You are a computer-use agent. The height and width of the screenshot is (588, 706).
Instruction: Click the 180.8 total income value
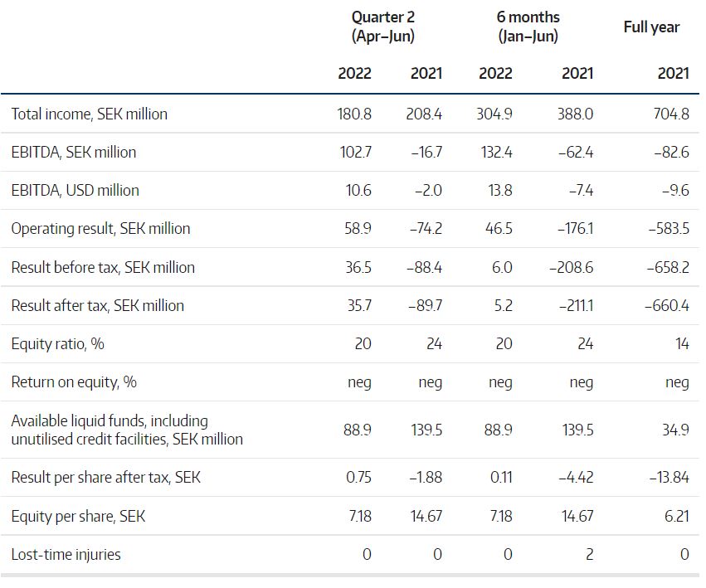(354, 114)
